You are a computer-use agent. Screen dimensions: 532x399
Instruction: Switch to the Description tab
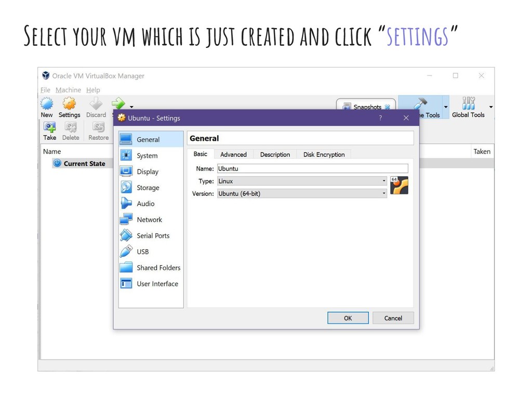point(275,154)
